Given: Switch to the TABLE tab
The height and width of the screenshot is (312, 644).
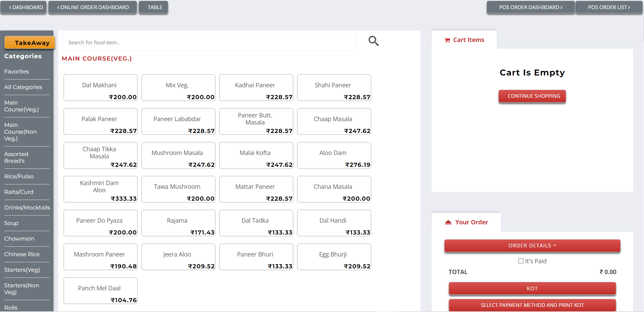Looking at the screenshot, I should (x=153, y=7).
